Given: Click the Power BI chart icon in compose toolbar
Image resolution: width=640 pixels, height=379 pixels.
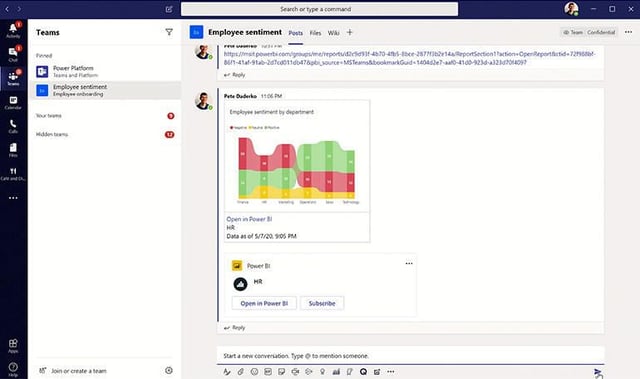Looking at the screenshot, I should (336, 372).
